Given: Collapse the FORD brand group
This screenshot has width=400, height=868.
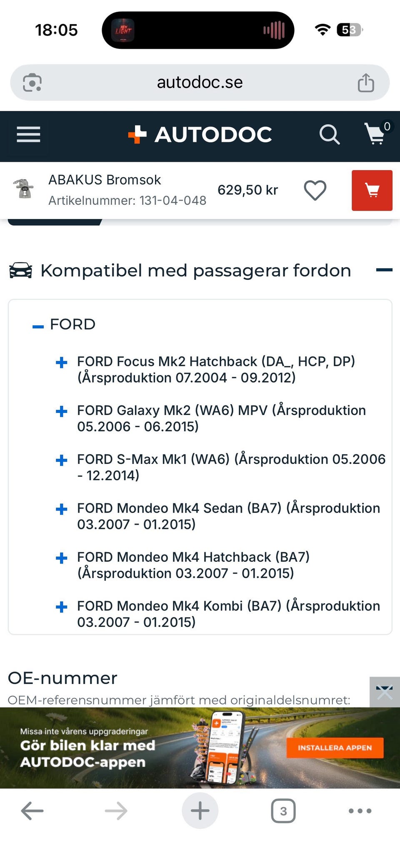Looking at the screenshot, I should (x=38, y=327).
